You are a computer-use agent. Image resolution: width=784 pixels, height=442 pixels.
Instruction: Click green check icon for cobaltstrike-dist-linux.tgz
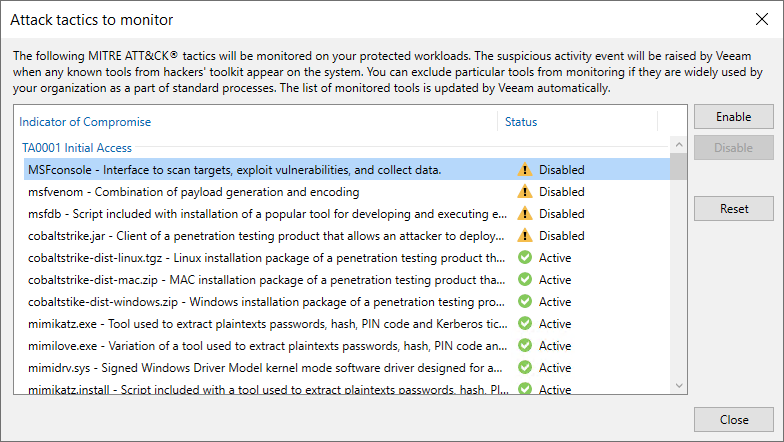(525, 258)
